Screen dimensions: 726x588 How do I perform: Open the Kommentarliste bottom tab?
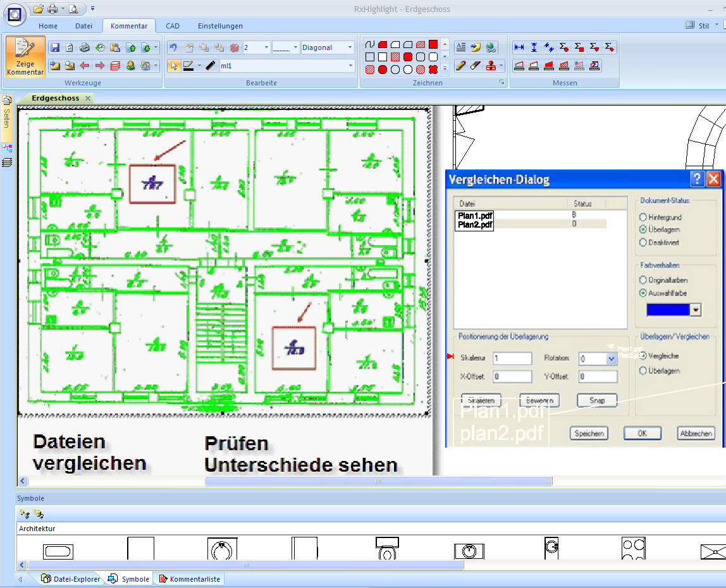[x=190, y=579]
